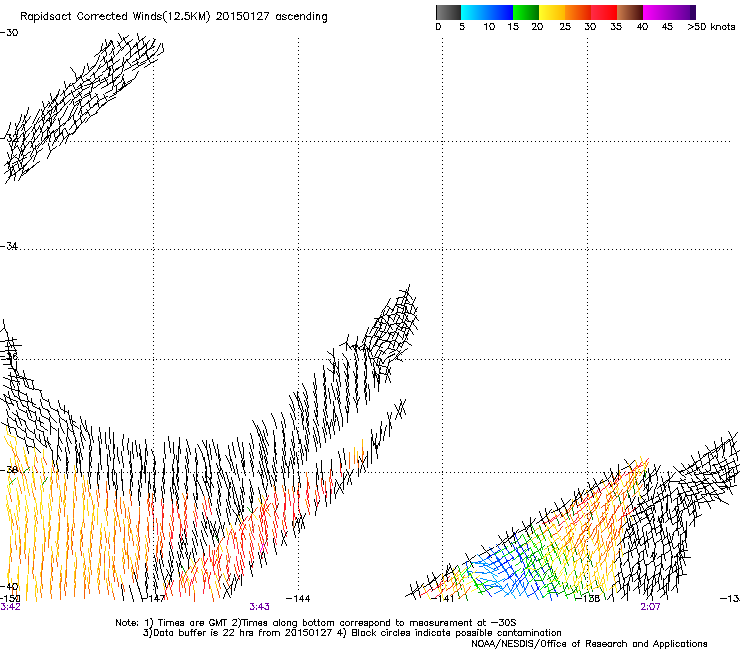Click the '25' knots legend number
The image size is (740, 650).
click(x=565, y=27)
